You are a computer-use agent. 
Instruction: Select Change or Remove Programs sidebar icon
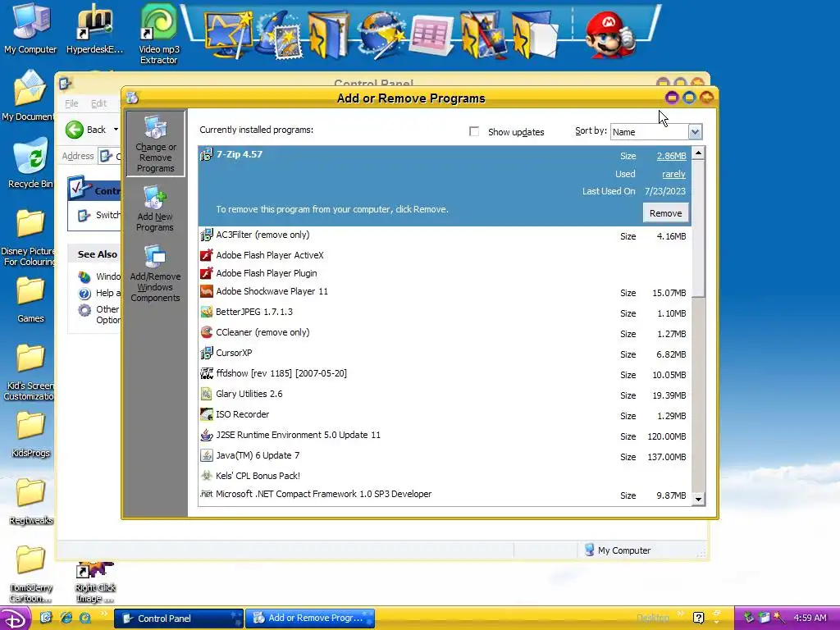pyautogui.click(x=155, y=143)
